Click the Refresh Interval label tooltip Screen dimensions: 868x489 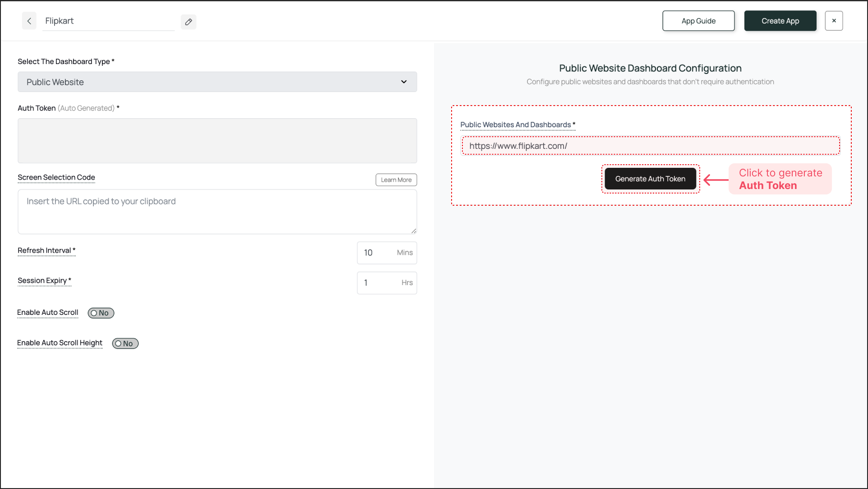(x=44, y=251)
